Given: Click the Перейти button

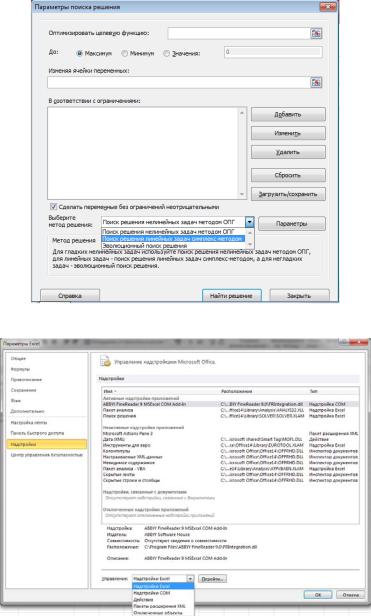Looking at the screenshot, I should click(x=212, y=579).
